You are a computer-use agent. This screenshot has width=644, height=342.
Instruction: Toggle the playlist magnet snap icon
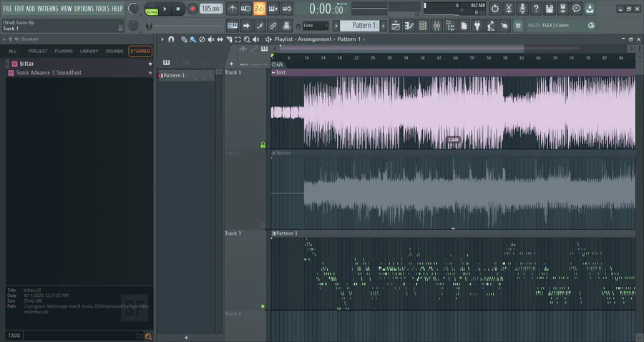(x=171, y=39)
